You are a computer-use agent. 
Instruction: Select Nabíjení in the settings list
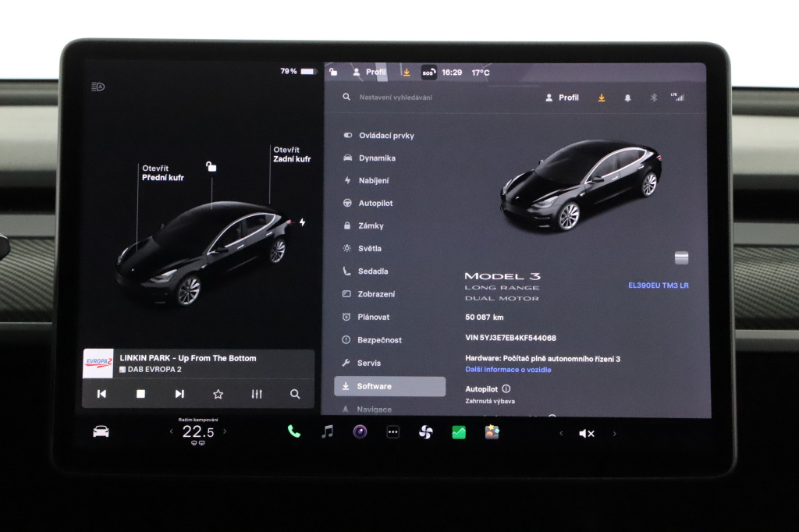[366, 180]
